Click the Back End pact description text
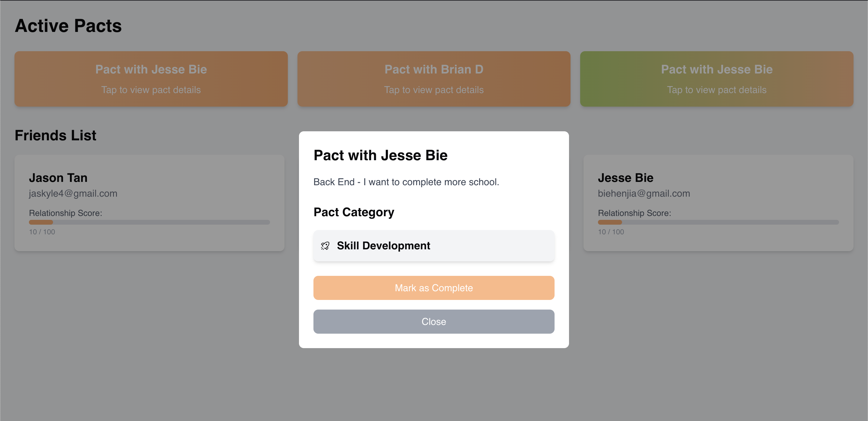 406,182
